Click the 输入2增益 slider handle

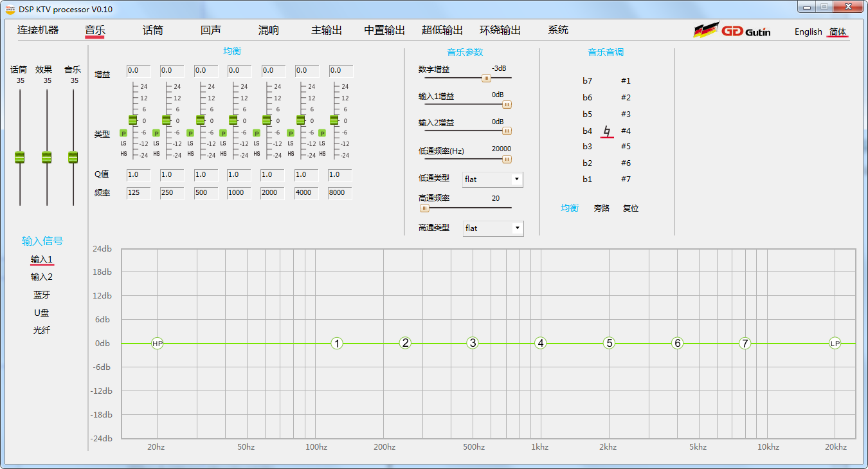pyautogui.click(x=507, y=131)
